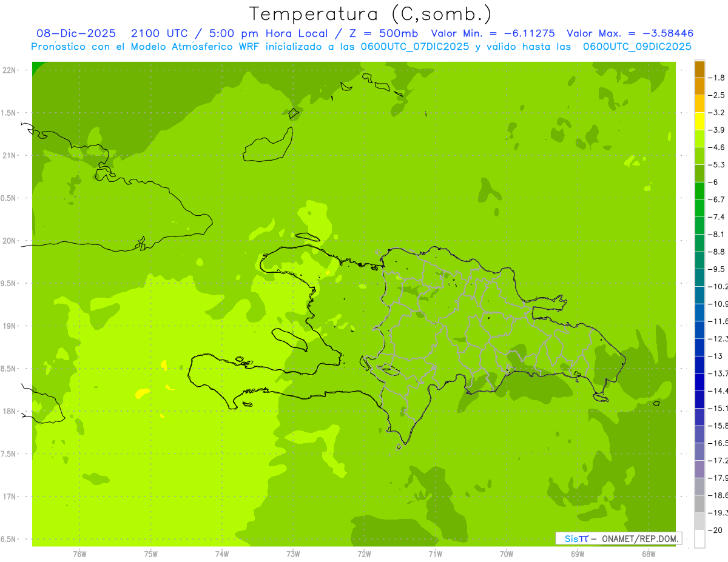
Task: Click the -2.5 legend value
Action: pyautogui.click(x=716, y=95)
